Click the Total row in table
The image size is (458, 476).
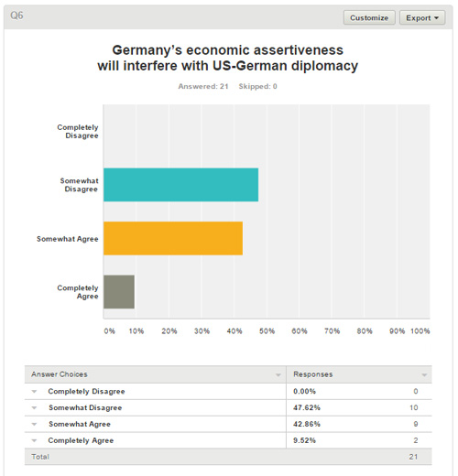coord(228,457)
